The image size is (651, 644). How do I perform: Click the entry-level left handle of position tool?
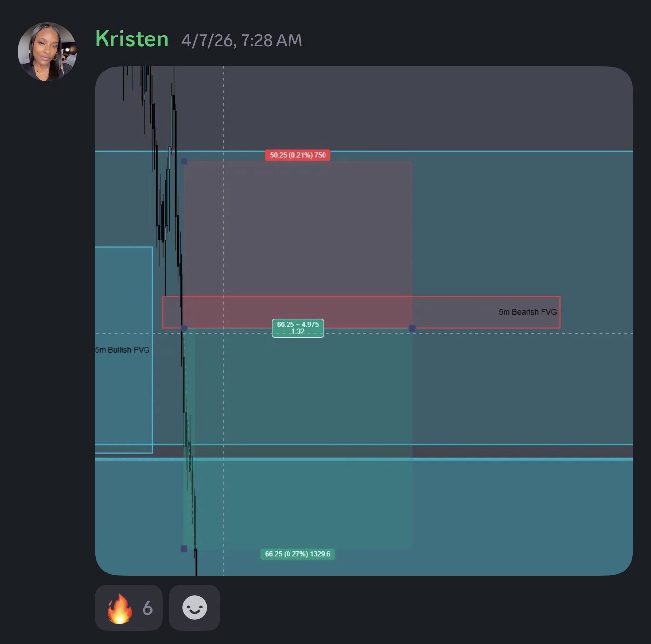[x=184, y=328]
